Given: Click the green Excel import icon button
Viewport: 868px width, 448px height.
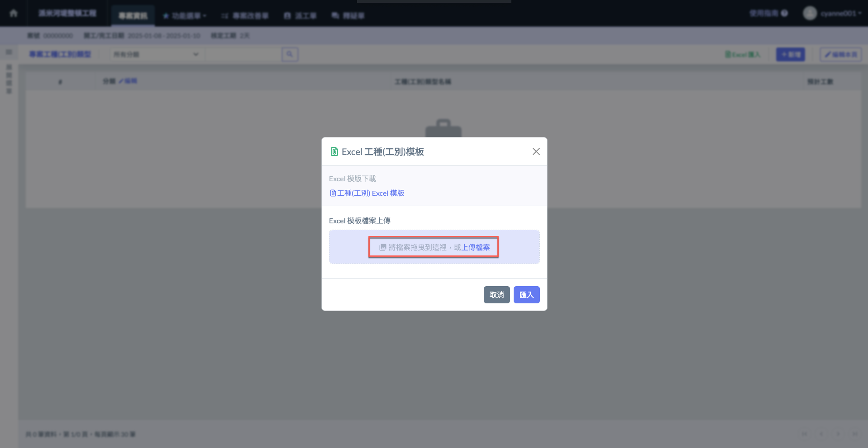Looking at the screenshot, I should (742, 54).
